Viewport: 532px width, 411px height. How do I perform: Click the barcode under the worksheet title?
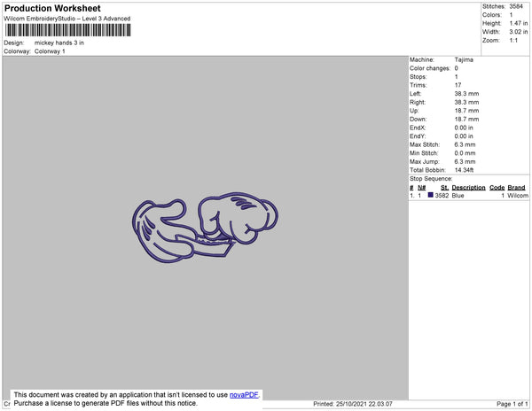[68, 30]
